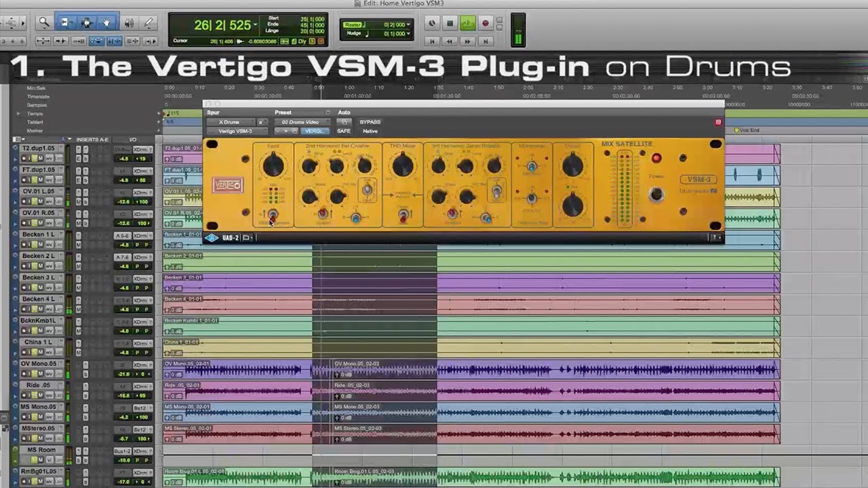Select the Scrubber speaker tool
868x488 pixels.
tap(129, 22)
